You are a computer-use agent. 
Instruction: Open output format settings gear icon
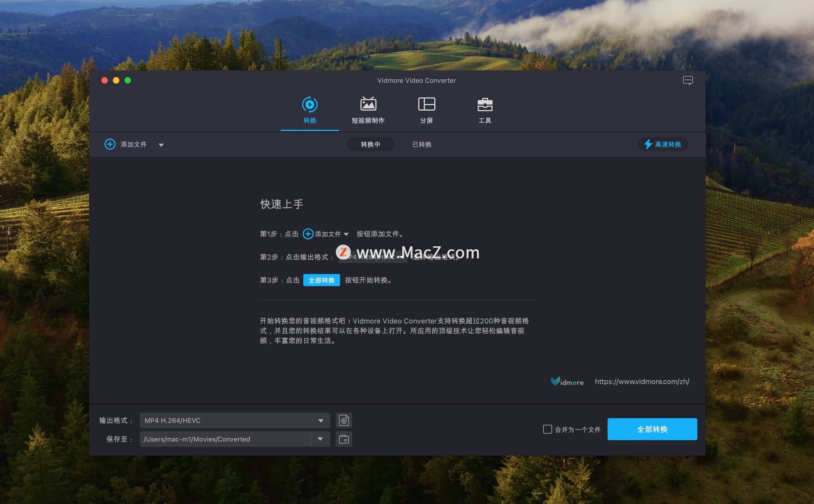344,420
